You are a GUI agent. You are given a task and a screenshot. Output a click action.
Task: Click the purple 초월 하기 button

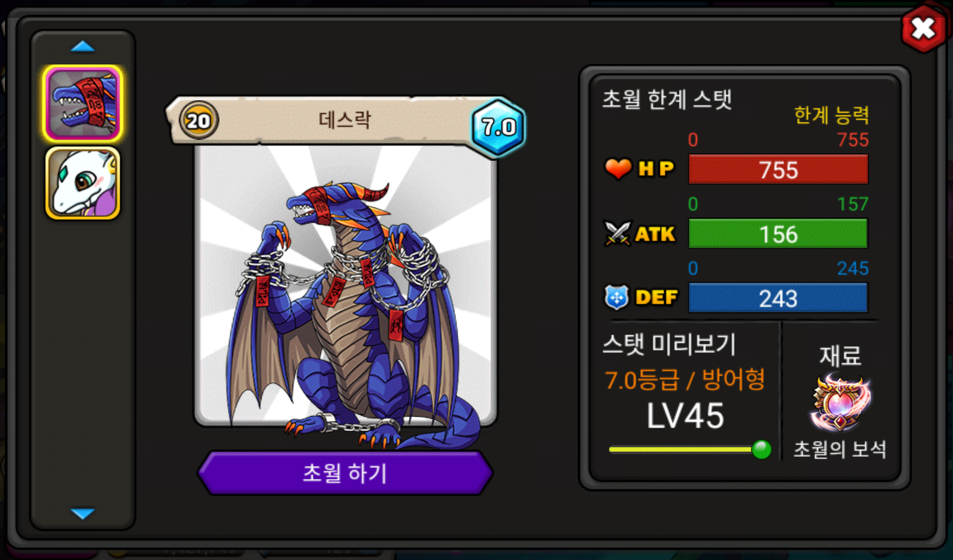coord(345,473)
